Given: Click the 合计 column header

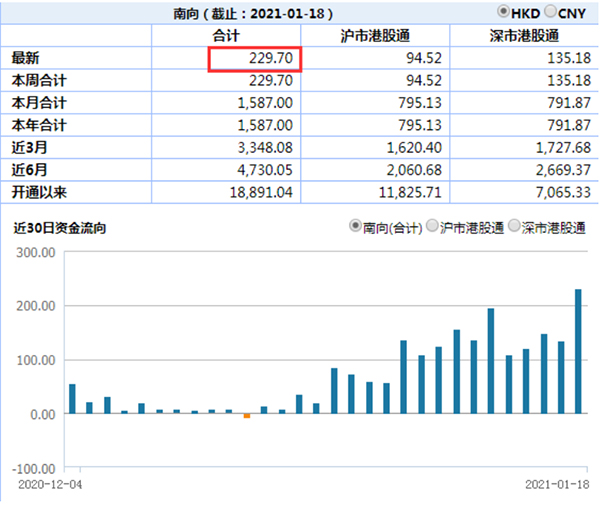Looking at the screenshot, I should click(226, 36).
